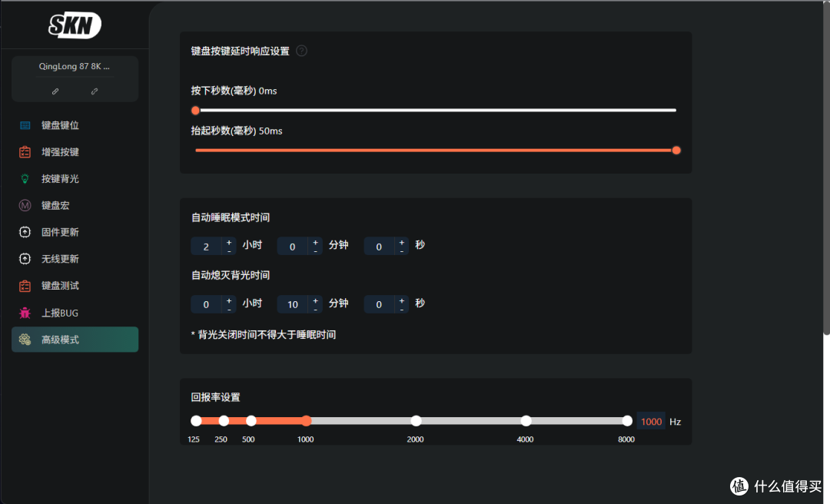Open the 增强按键 menu
The width and height of the screenshot is (830, 504).
pyautogui.click(x=75, y=152)
